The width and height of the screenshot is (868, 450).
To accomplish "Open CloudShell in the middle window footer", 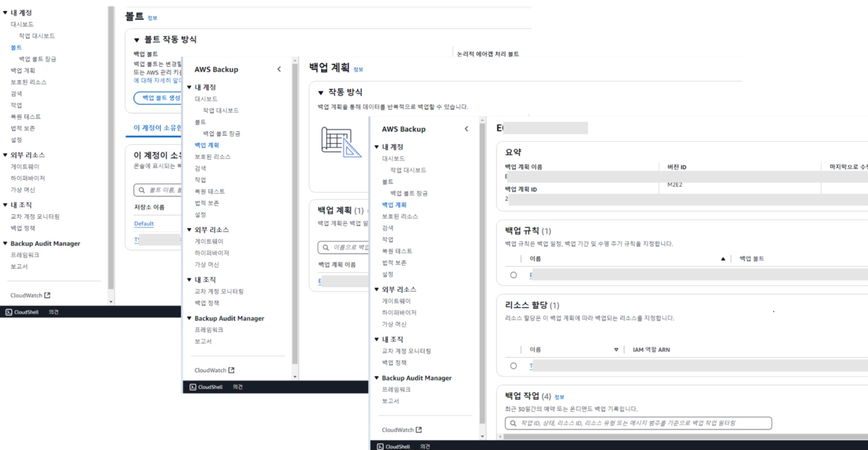I will coord(206,387).
